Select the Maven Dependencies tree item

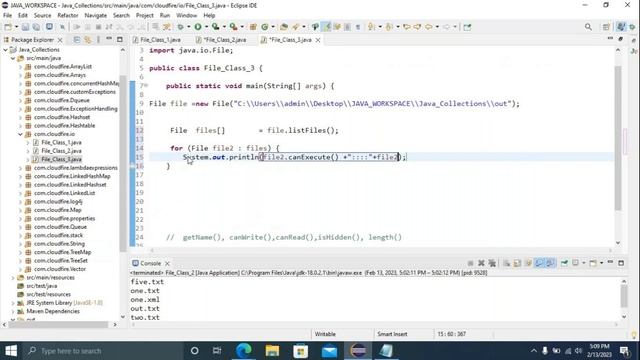tap(53, 311)
